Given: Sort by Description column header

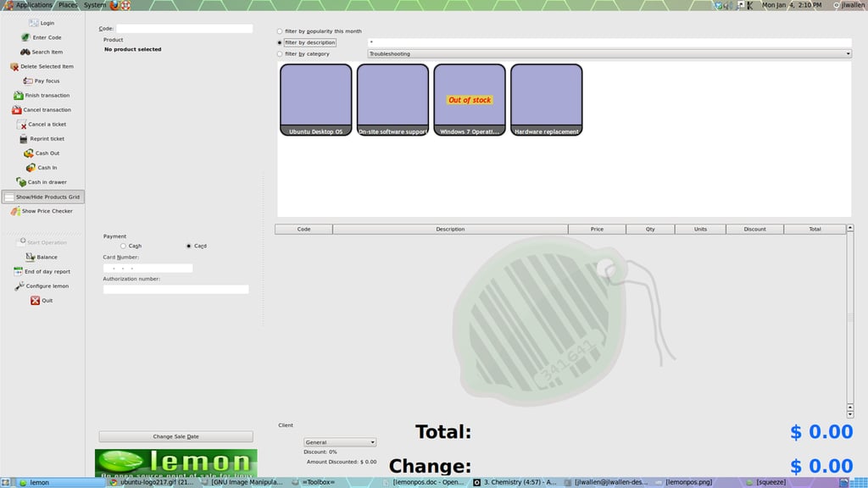Looking at the screenshot, I should click(x=450, y=229).
